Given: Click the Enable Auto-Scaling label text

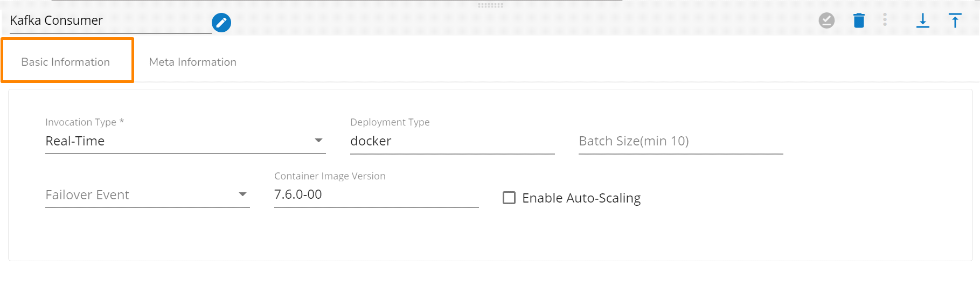Looking at the screenshot, I should (x=581, y=198).
